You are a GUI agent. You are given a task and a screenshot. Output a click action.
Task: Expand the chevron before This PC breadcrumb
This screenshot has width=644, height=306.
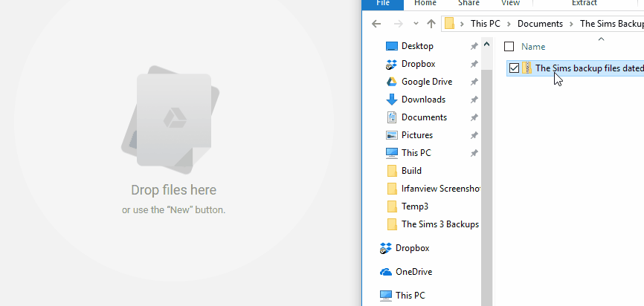(462, 24)
